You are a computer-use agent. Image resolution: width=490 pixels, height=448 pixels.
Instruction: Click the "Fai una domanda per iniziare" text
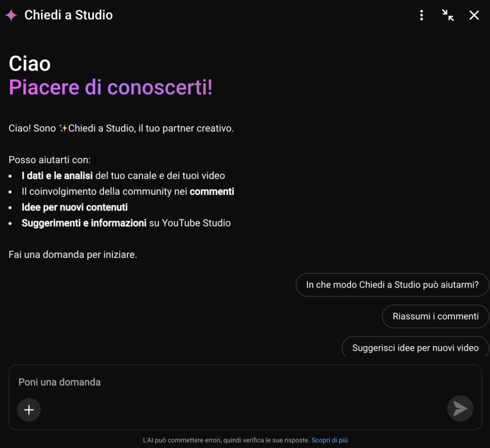pos(73,255)
